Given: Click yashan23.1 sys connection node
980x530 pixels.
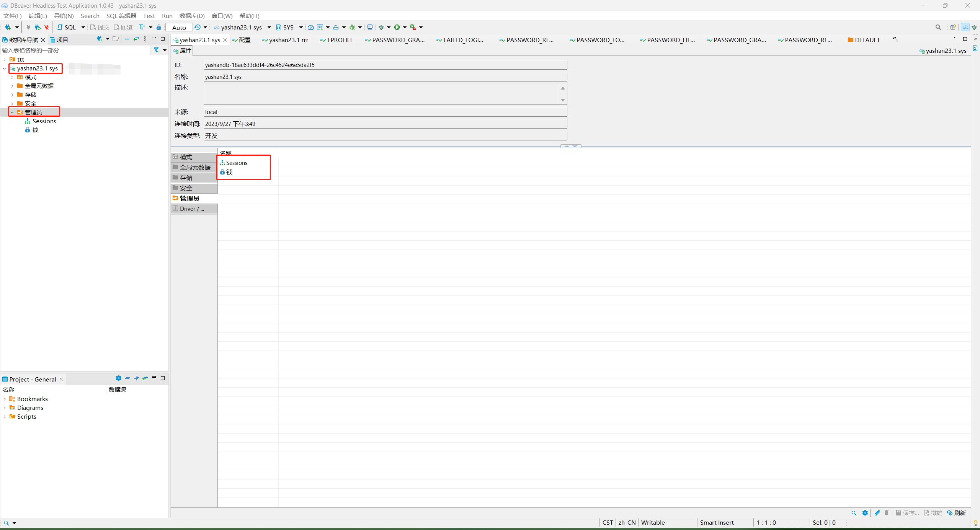Looking at the screenshot, I should point(37,68).
